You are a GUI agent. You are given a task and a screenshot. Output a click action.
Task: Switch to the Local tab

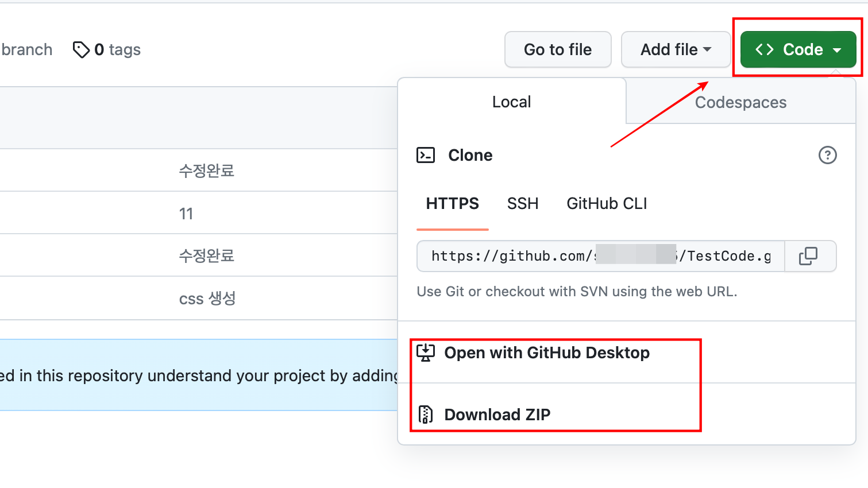[x=511, y=101]
